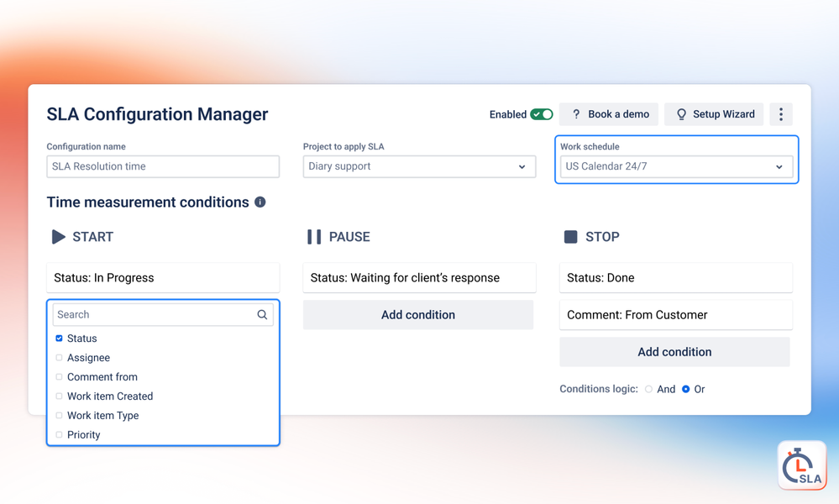Click the Book a demo button

tap(609, 114)
